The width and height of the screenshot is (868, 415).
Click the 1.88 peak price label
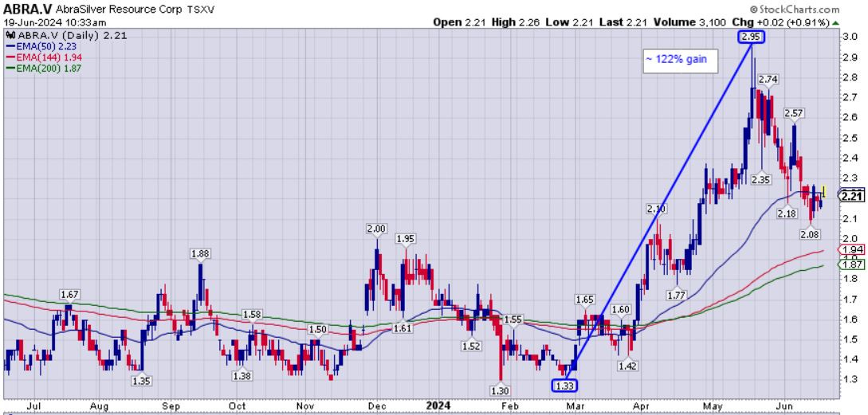tap(200, 253)
